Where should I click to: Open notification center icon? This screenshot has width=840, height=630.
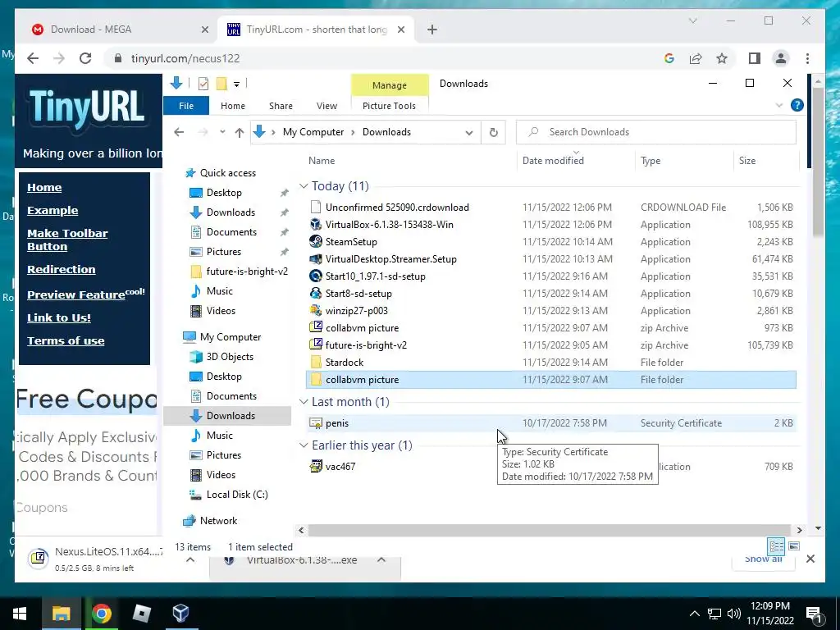click(x=814, y=614)
